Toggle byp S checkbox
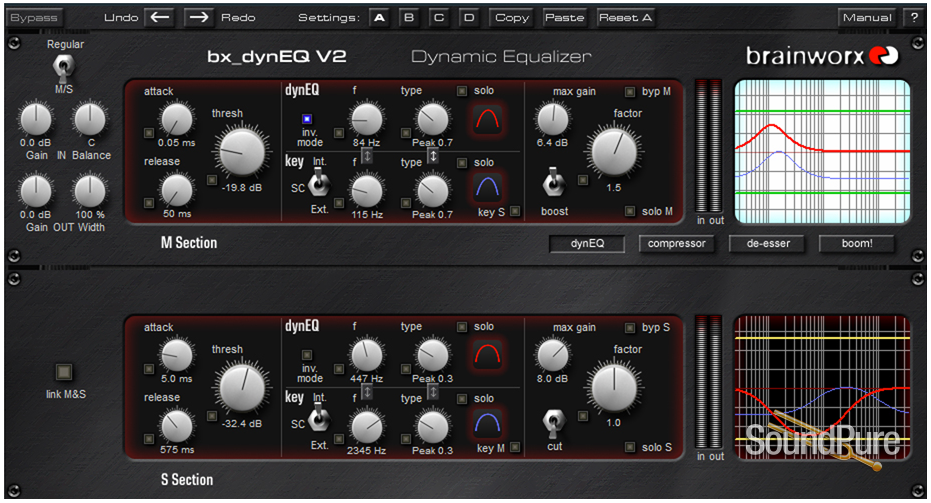 (x=630, y=327)
